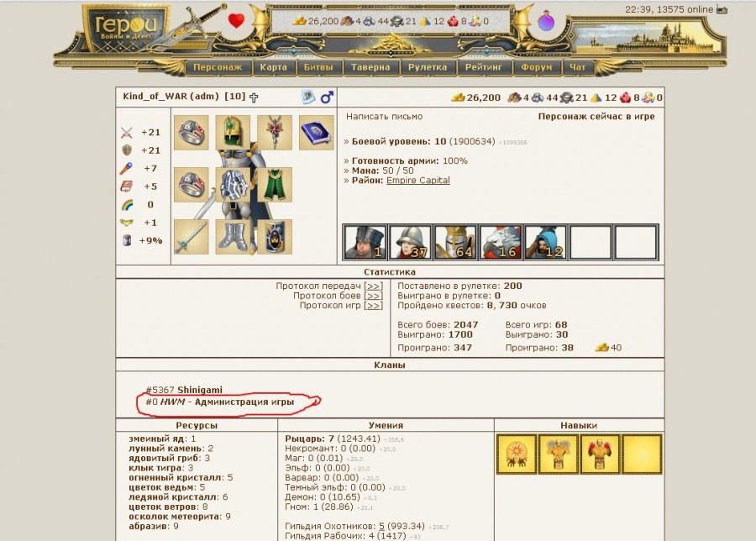The height and width of the screenshot is (541, 756).
Task: Follow the Empire Capital district link
Action: click(418, 181)
